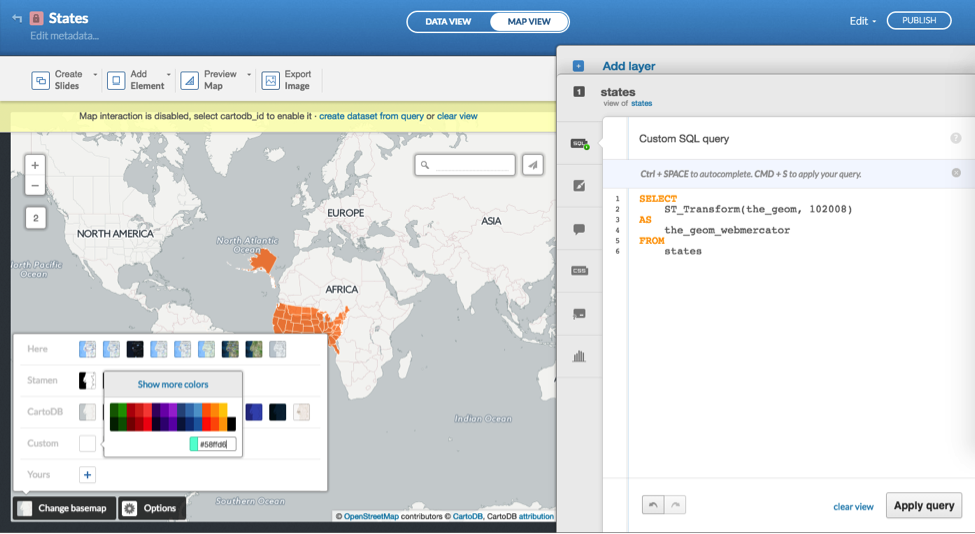Select the first grey CartoDB basemap
The image size is (975, 534).
[x=87, y=412]
